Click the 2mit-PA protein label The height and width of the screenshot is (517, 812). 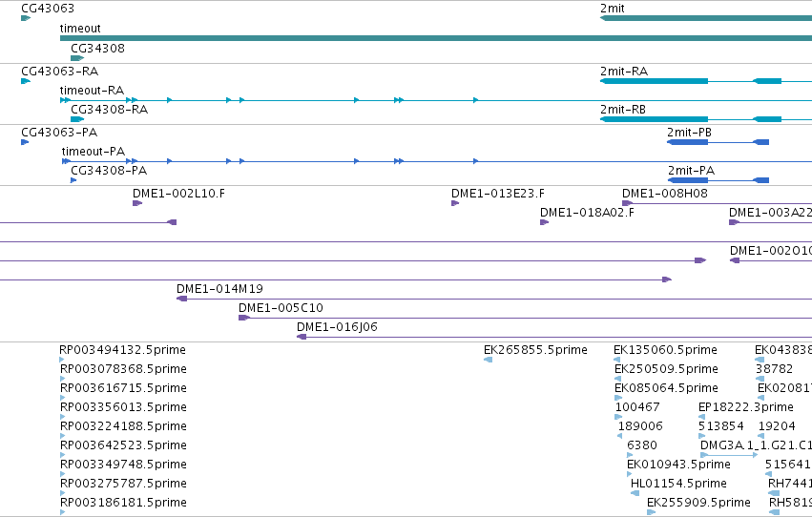692,171
